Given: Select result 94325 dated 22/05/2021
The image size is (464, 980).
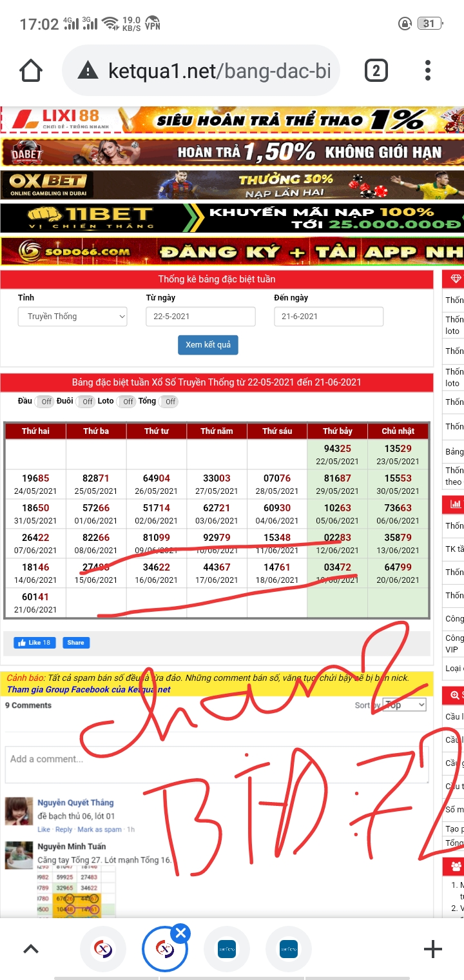Looking at the screenshot, I should click(338, 455).
